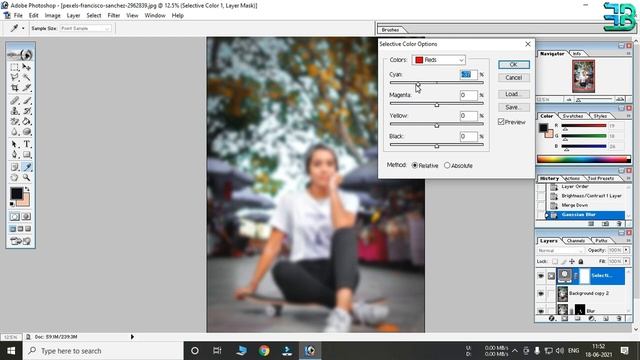Image resolution: width=640 pixels, height=360 pixels.
Task: Hide the Selective Color layer eye
Action: pyautogui.click(x=541, y=276)
